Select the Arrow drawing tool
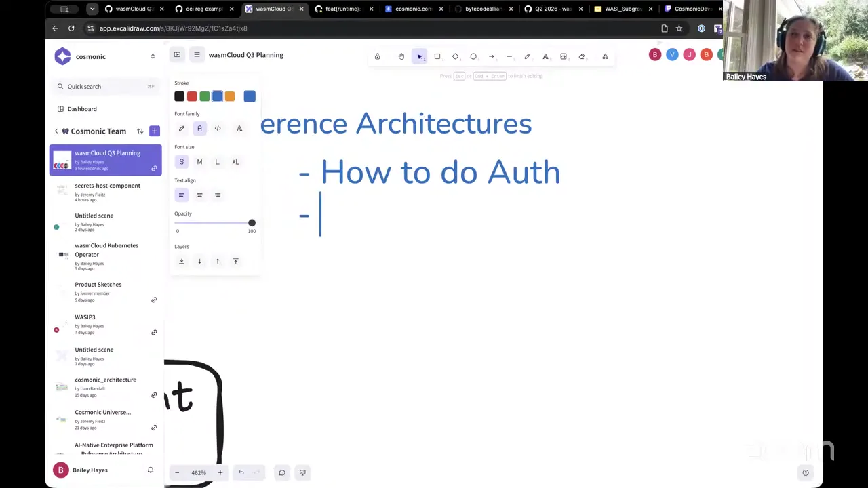 click(x=492, y=56)
